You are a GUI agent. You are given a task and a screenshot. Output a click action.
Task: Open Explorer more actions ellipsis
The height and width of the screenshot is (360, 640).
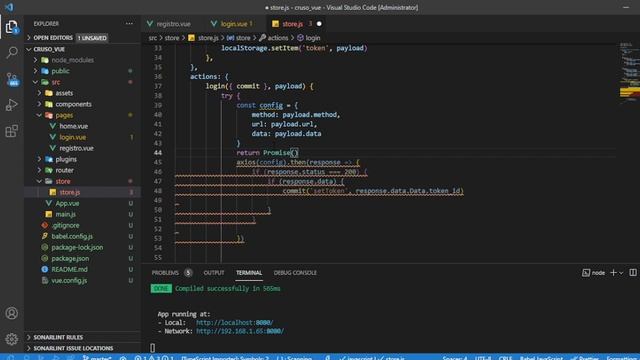pos(129,24)
